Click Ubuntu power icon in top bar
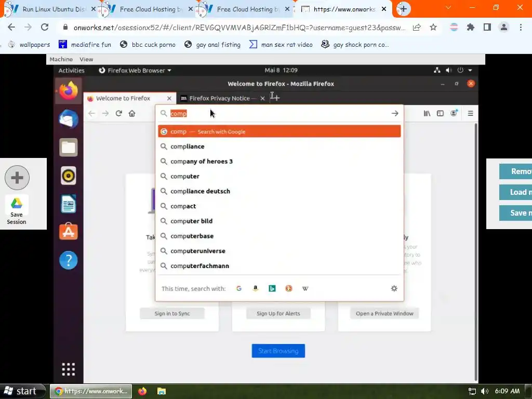532x399 pixels. 460,70
